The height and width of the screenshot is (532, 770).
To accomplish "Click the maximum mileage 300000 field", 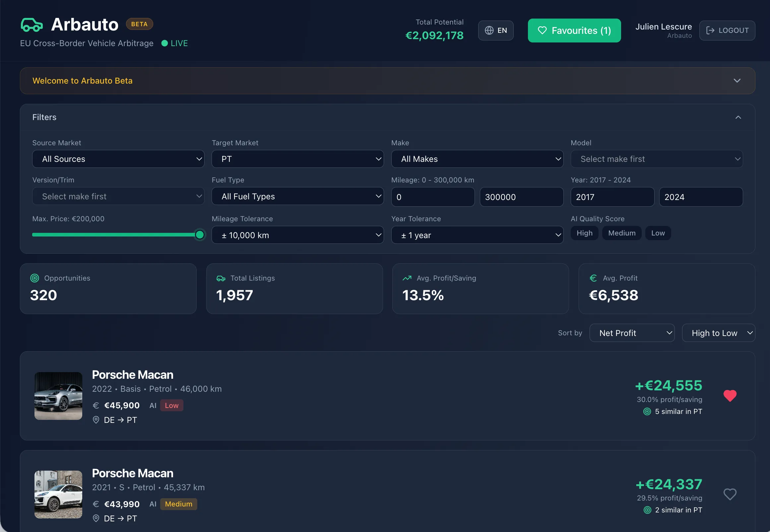I will (521, 197).
